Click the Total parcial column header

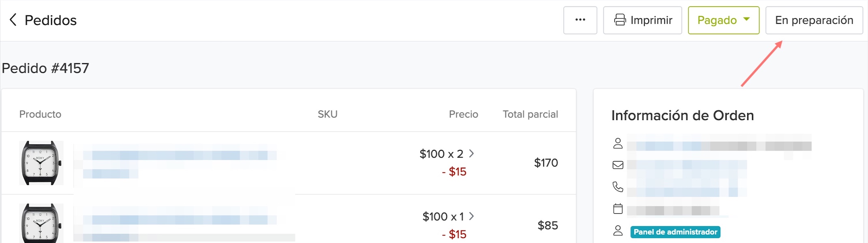click(x=530, y=114)
